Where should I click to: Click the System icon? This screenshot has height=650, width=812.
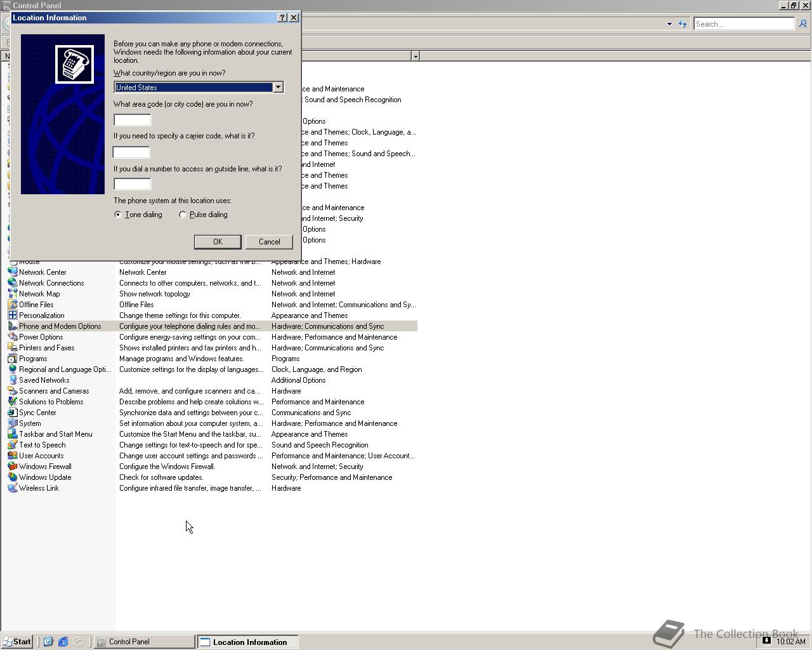pos(12,423)
